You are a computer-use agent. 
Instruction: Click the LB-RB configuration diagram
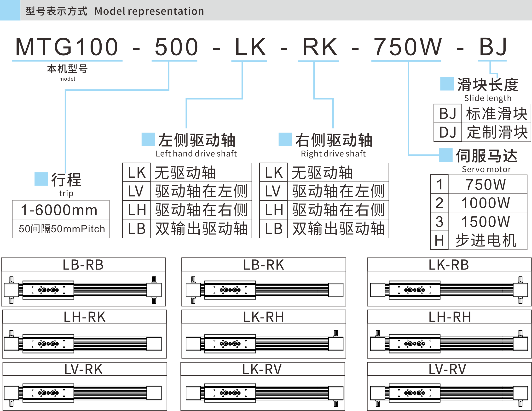pyautogui.click(x=83, y=290)
